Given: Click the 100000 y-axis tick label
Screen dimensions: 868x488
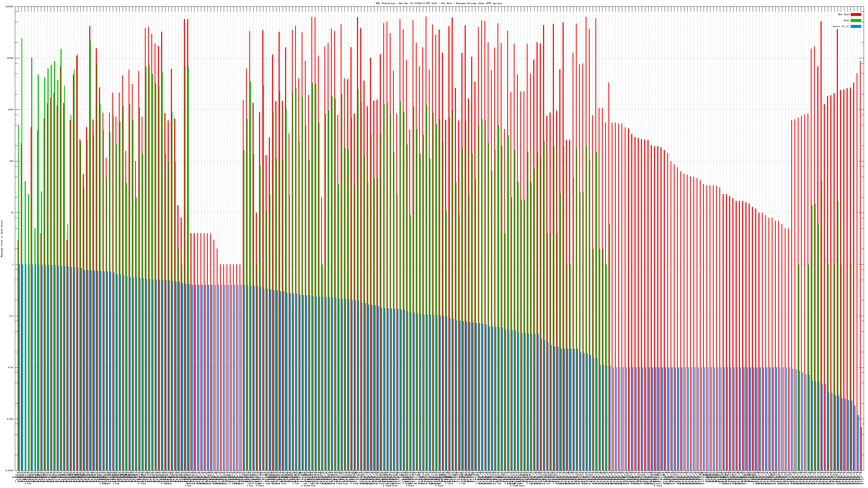Looking at the screenshot, I should 10,7.
